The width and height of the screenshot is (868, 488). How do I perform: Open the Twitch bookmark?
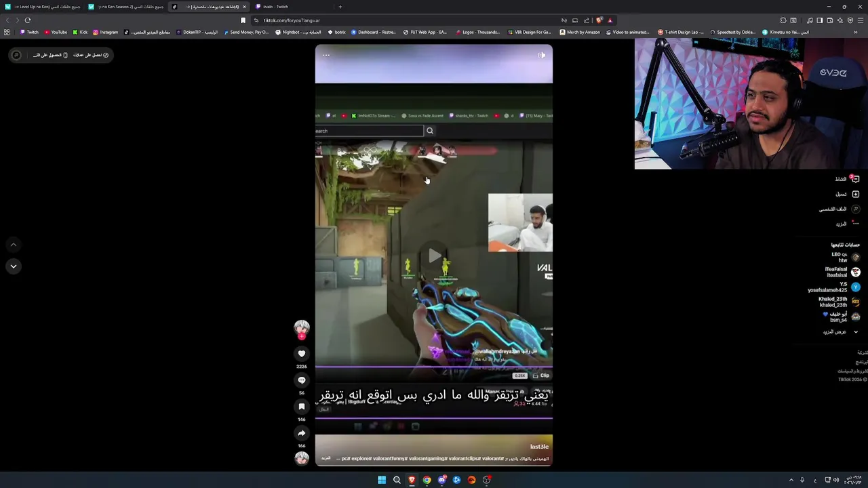coord(29,32)
